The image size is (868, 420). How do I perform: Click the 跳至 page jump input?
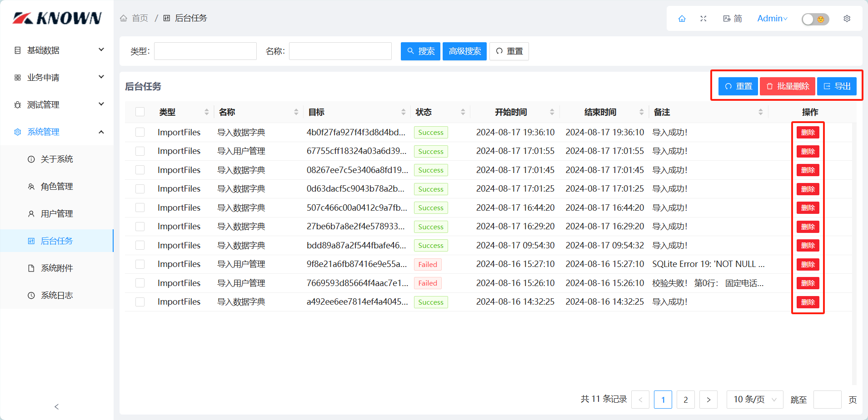click(827, 400)
